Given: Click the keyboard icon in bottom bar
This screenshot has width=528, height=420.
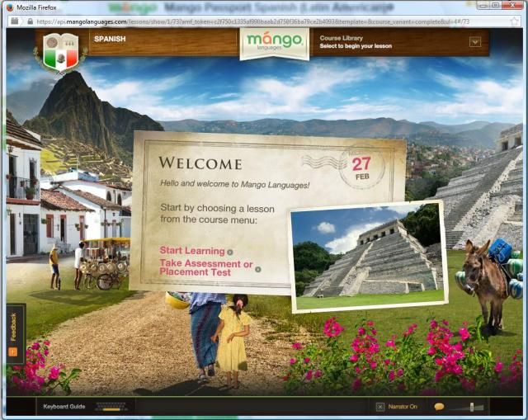Looking at the screenshot, I should click(x=111, y=407).
